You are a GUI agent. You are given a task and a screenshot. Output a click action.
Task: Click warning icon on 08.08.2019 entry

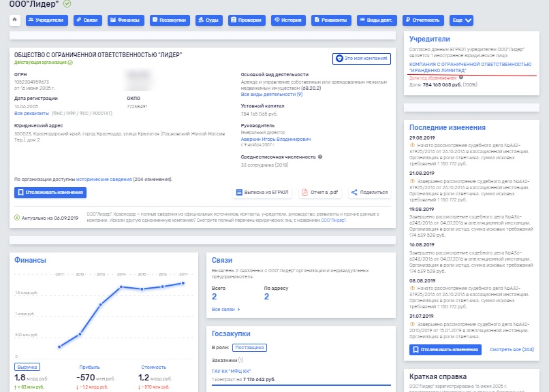coord(412,288)
